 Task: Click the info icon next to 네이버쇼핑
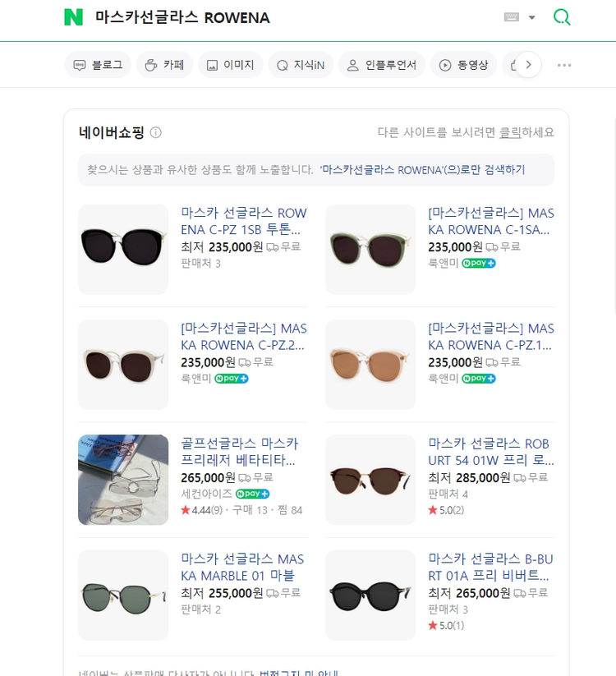(155, 132)
